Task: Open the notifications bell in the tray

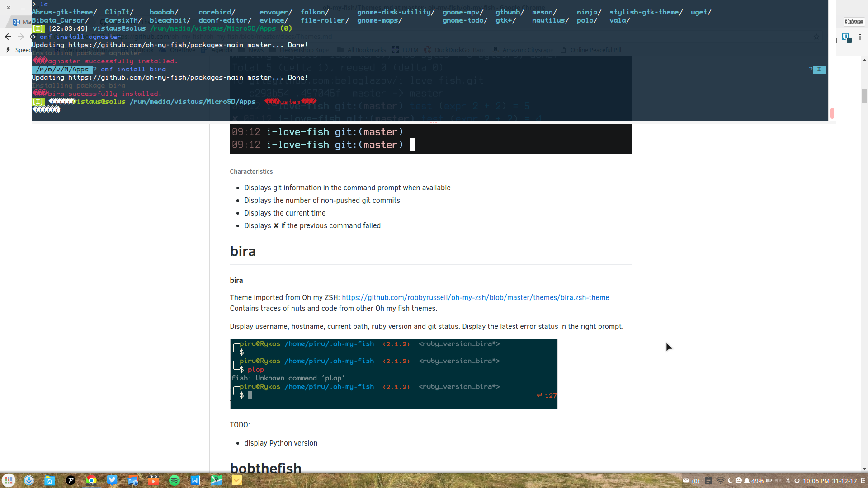Action: coord(747,481)
